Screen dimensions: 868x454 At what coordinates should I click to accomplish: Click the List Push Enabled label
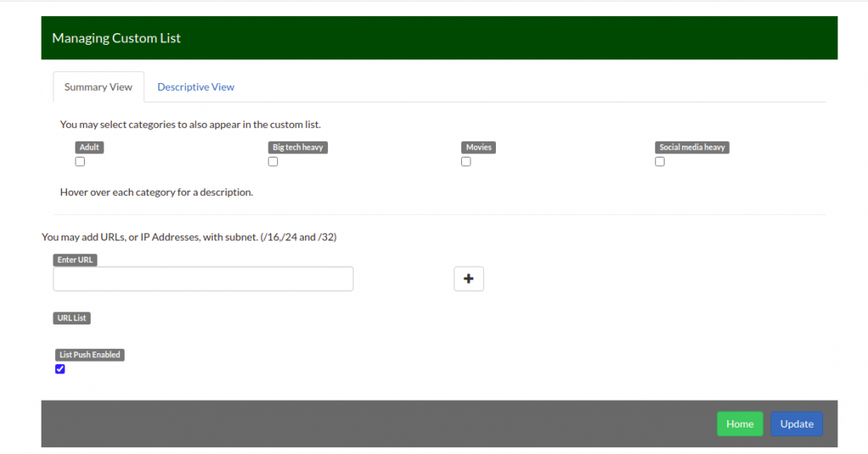pyautogui.click(x=90, y=354)
